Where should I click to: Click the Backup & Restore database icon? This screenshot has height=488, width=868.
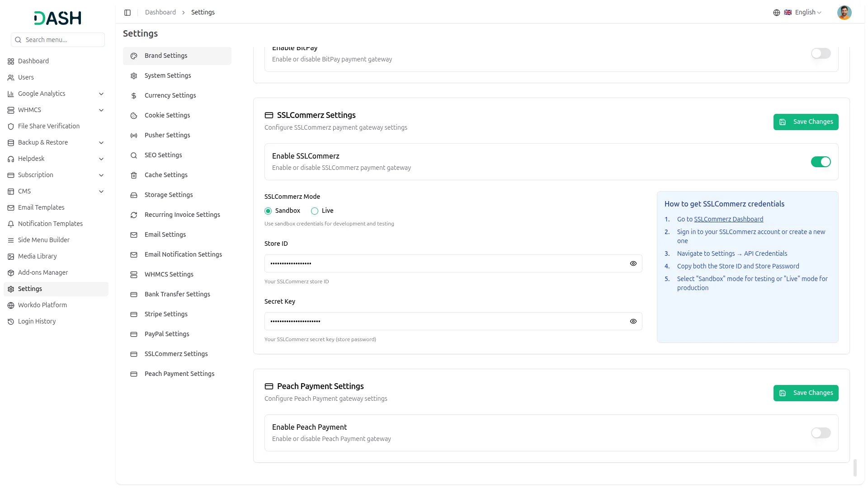pyautogui.click(x=11, y=143)
